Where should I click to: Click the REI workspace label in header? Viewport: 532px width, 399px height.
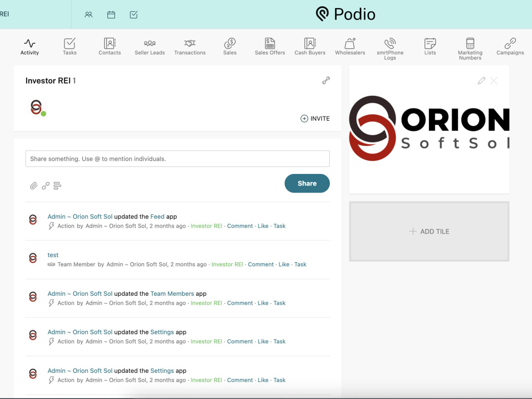coord(4,14)
